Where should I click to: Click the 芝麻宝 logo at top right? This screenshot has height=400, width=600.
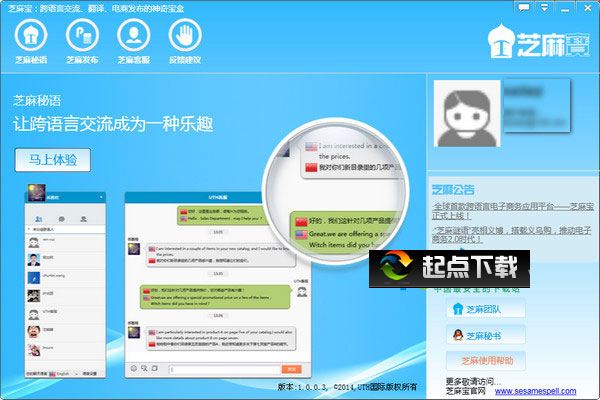coord(538,41)
